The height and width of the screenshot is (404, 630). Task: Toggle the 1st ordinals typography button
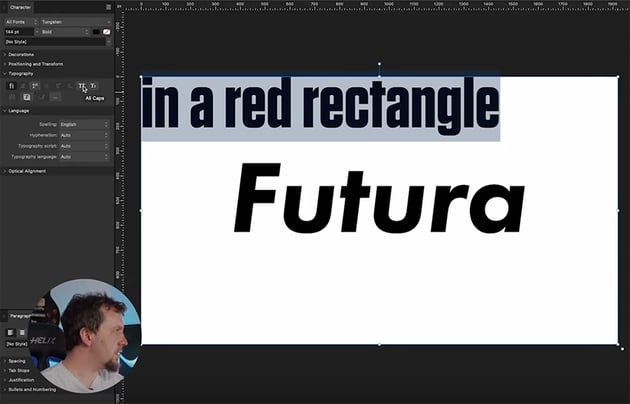click(x=35, y=86)
